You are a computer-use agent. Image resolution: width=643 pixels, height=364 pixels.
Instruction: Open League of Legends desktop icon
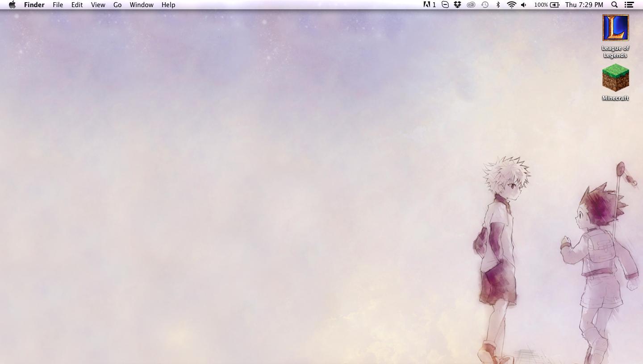pos(615,28)
